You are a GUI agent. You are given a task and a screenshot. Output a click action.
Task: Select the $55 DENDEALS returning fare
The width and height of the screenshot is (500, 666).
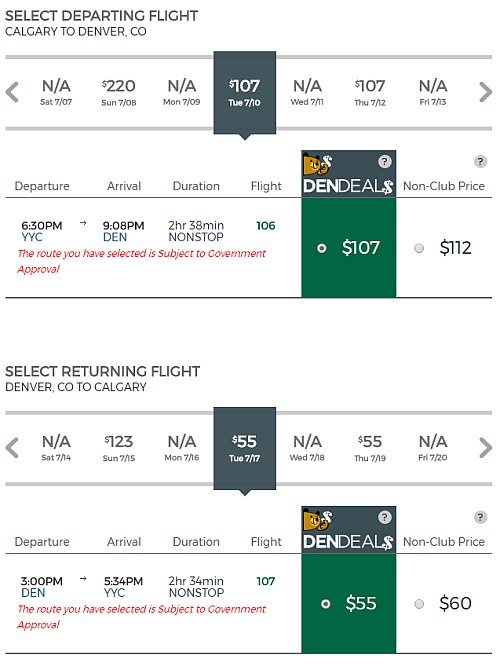(x=325, y=604)
